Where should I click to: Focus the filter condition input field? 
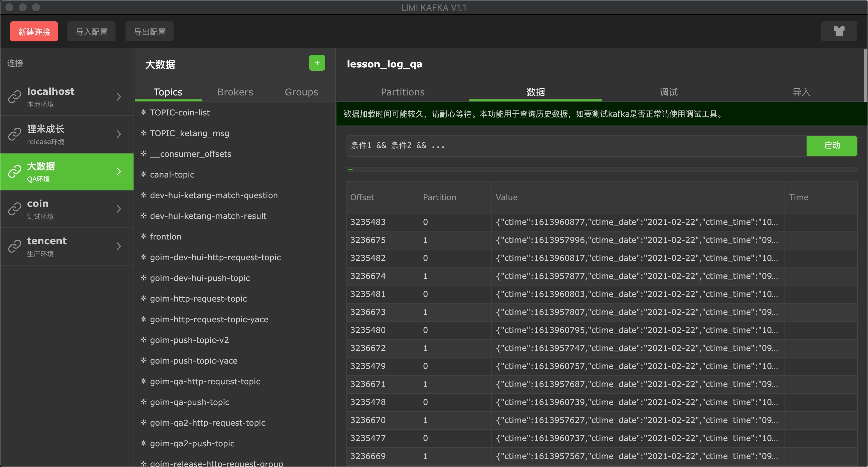point(577,146)
